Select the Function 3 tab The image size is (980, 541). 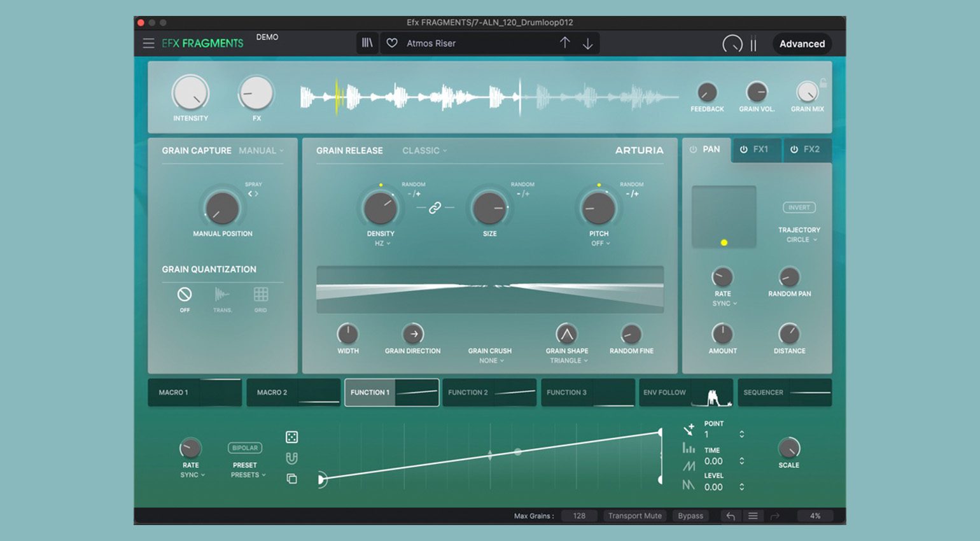coord(588,392)
